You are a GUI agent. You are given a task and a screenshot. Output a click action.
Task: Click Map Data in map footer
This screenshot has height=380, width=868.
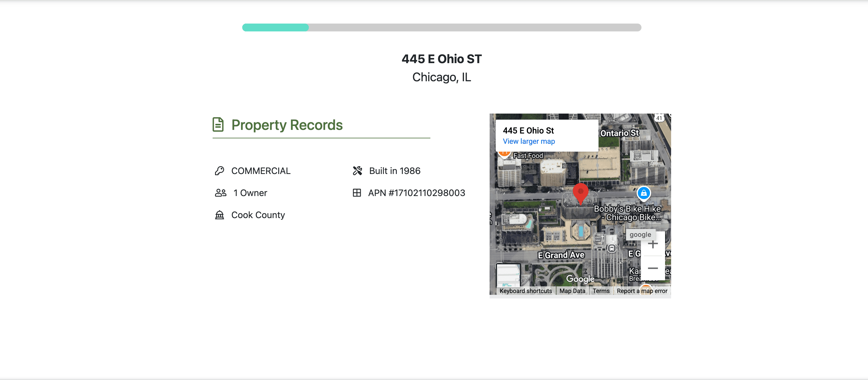point(572,291)
